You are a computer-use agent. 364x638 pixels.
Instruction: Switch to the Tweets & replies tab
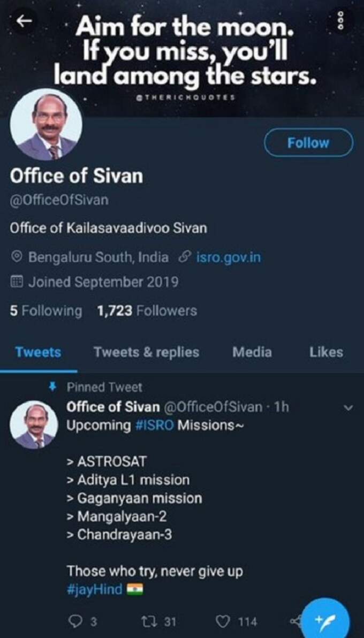(x=147, y=352)
